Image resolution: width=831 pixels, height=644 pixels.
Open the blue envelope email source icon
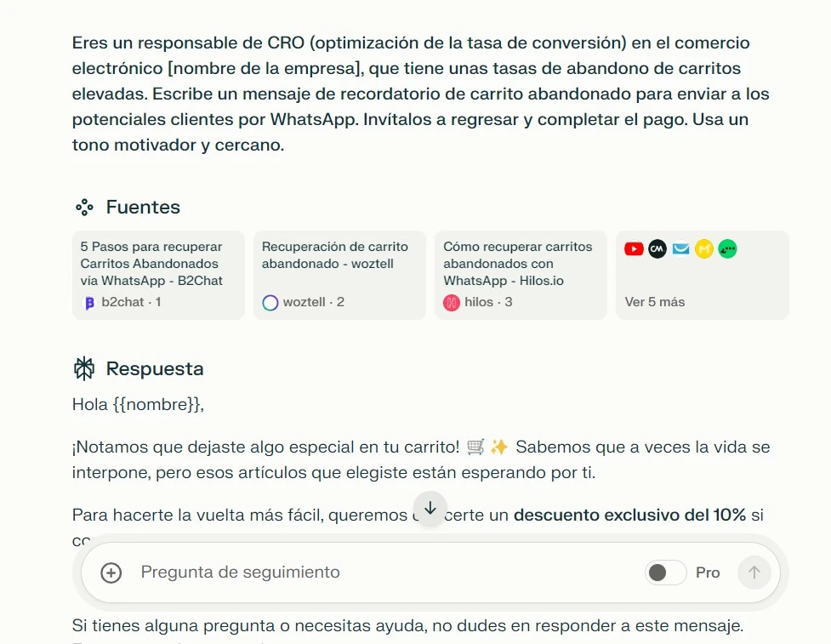(680, 248)
